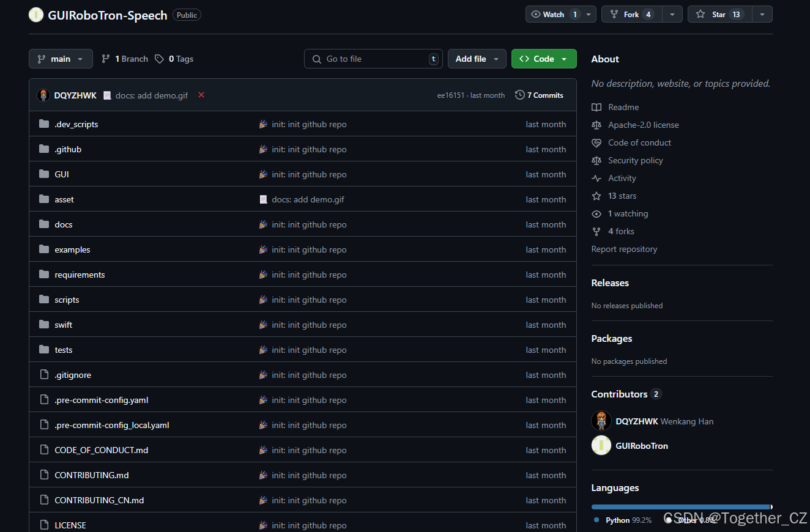Viewport: 810px width, 532px height.
Task: Open the Add file dropdown
Action: (x=477, y=59)
